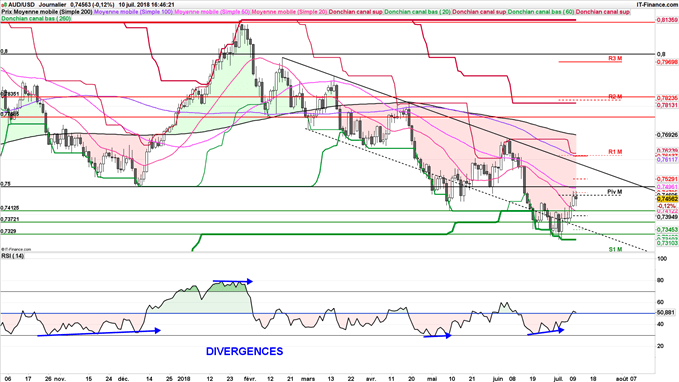Click the avr. month label on time axis
Viewport: 679px width, 382px height.
371,379
